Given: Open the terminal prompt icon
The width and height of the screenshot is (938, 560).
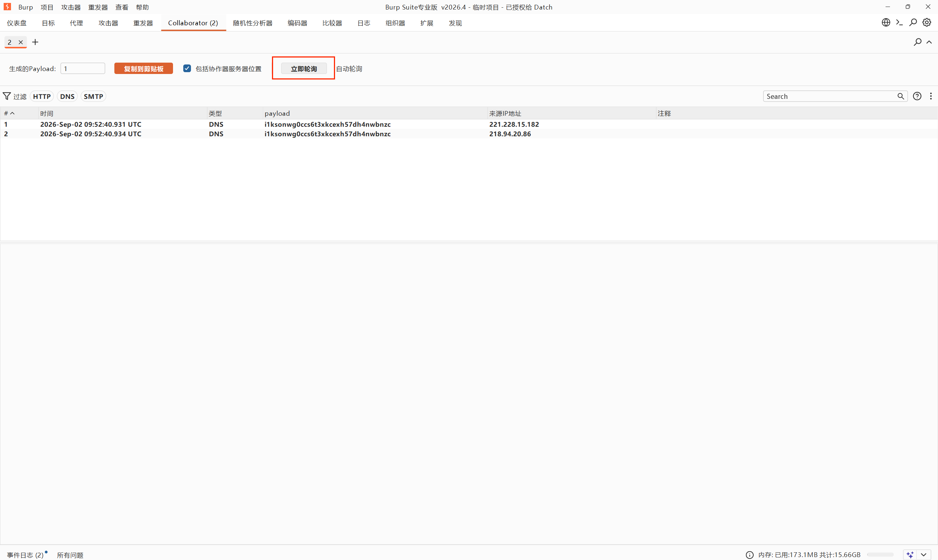Looking at the screenshot, I should pos(899,23).
